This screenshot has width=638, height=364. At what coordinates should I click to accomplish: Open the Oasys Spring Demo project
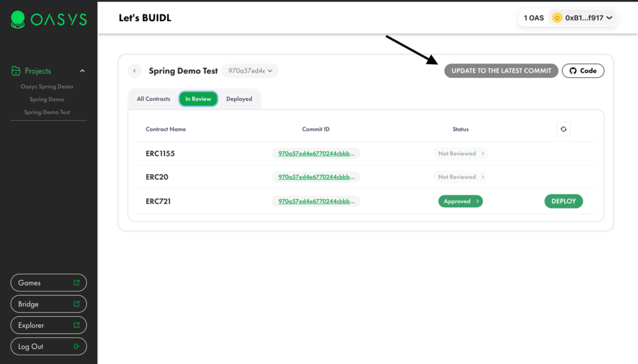pyautogui.click(x=47, y=86)
